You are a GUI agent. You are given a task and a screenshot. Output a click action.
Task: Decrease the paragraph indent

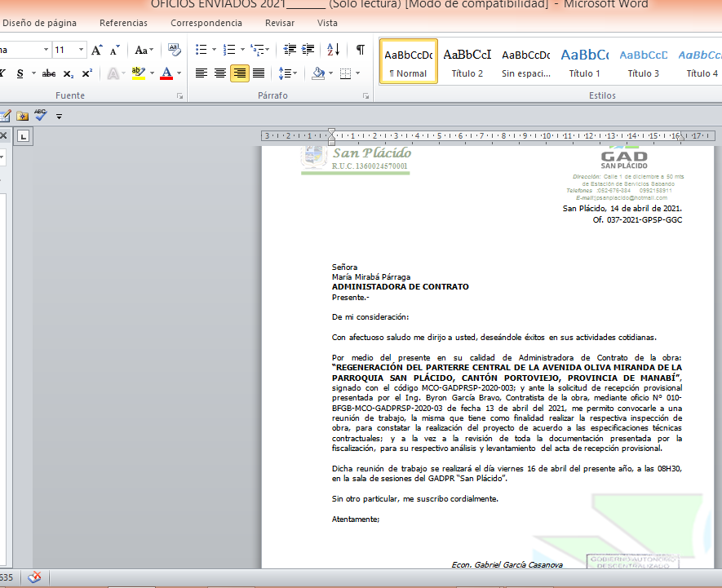(290, 51)
